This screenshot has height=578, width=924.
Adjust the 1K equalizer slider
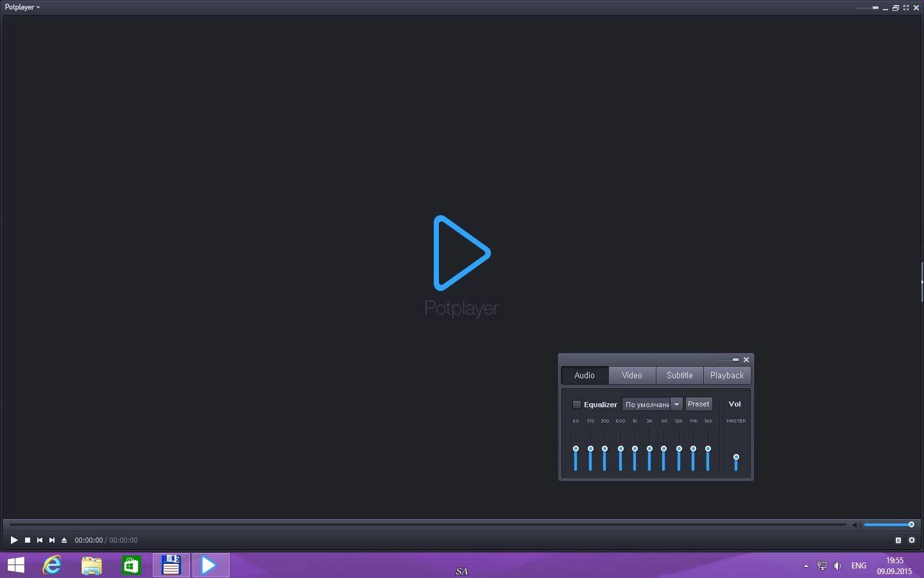[x=635, y=449]
